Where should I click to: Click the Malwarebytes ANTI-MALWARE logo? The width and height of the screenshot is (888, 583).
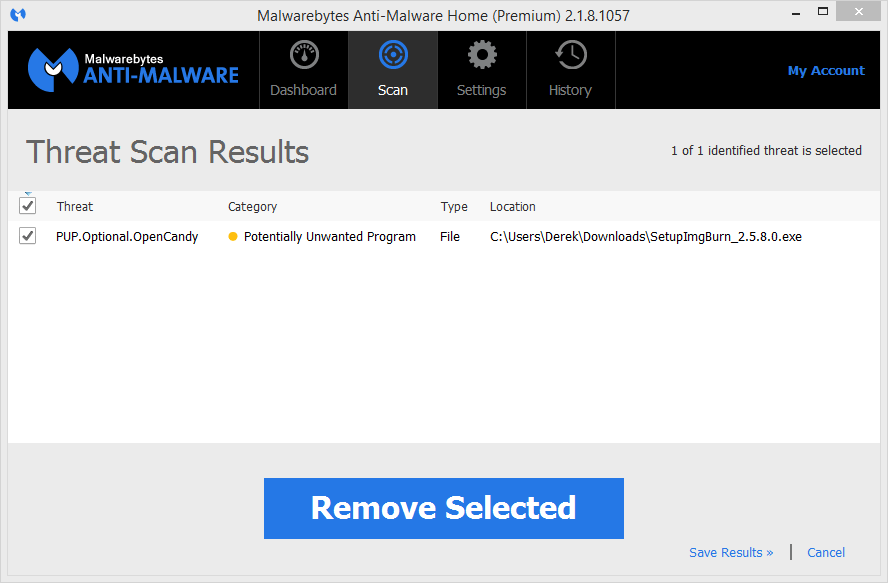click(x=134, y=69)
